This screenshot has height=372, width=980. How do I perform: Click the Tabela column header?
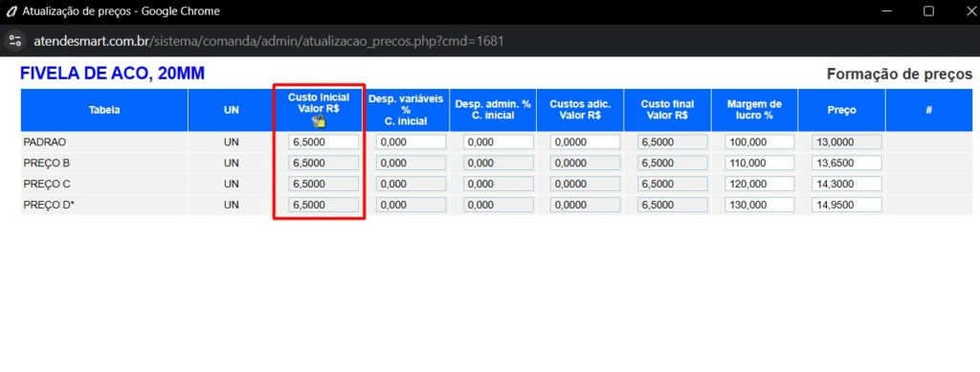104,110
